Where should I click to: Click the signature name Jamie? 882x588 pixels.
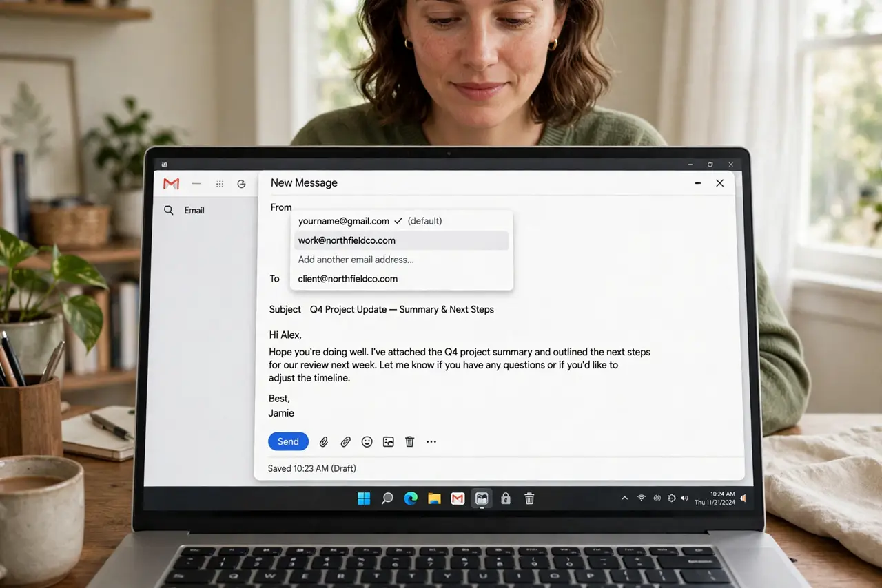click(x=281, y=413)
